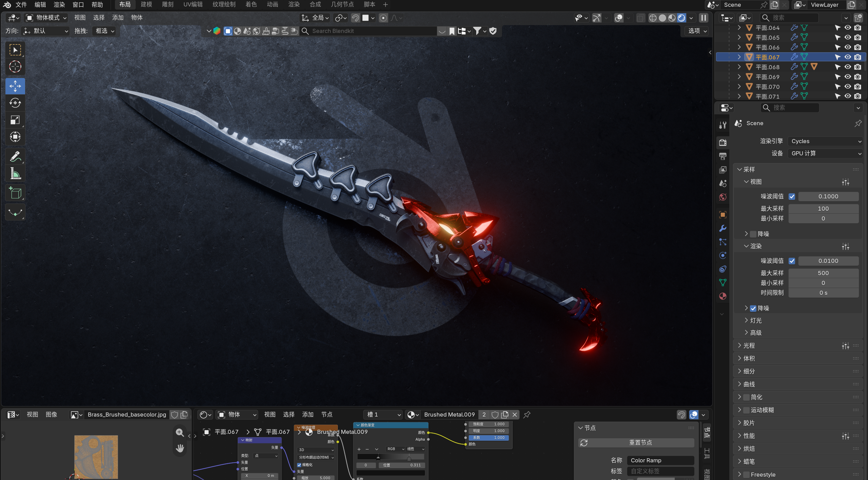The width and height of the screenshot is (868, 480).
Task: Hide 平面.067 in viewport
Action: click(848, 57)
